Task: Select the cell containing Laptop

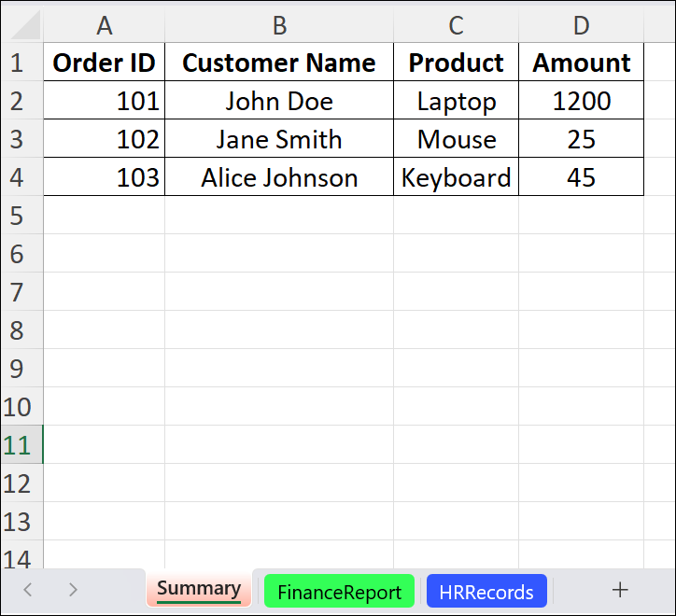Action: [x=456, y=101]
